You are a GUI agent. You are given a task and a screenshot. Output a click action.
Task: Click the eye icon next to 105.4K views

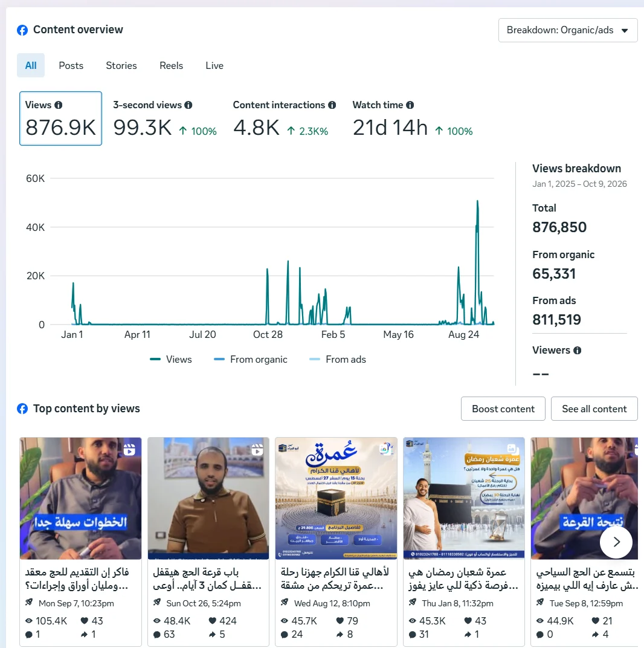point(29,621)
